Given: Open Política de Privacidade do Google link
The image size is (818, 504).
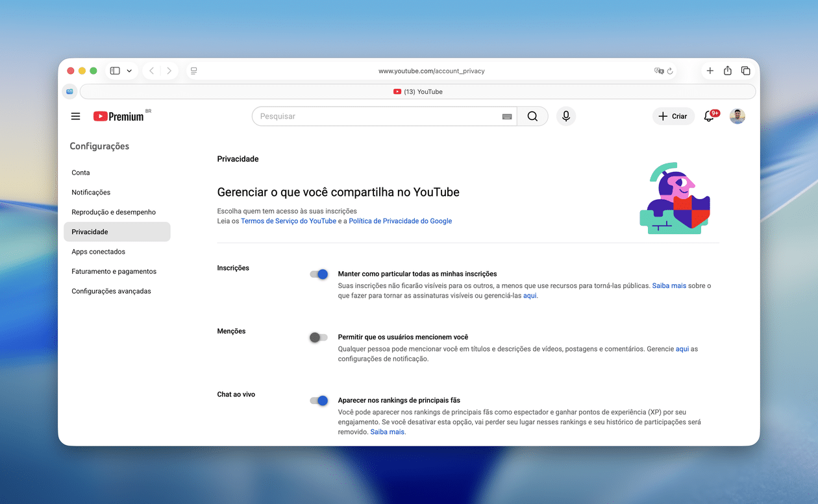Looking at the screenshot, I should [400, 221].
